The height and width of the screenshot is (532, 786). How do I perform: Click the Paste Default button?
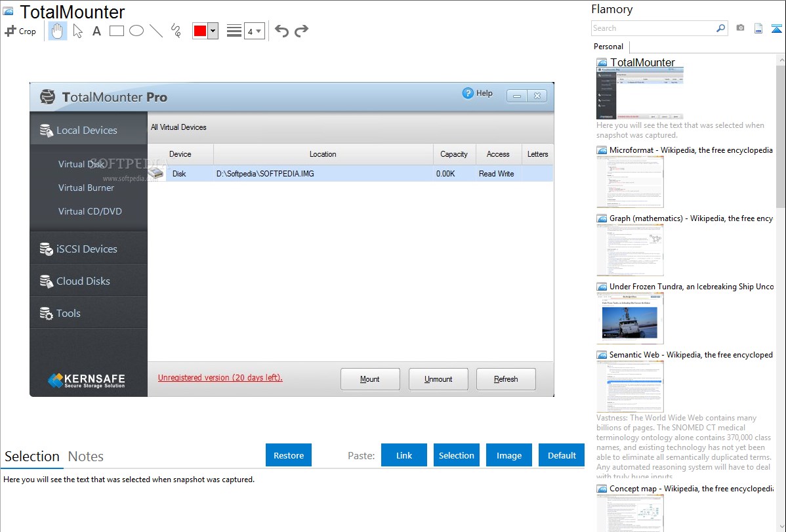pyautogui.click(x=562, y=455)
